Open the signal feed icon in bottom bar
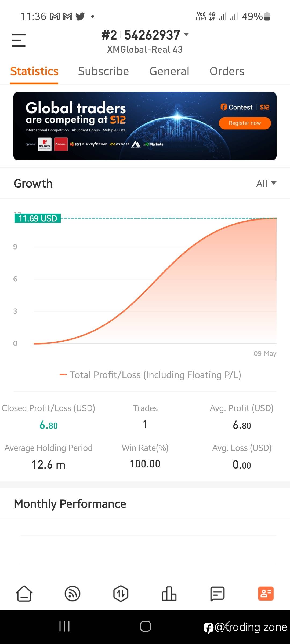The height and width of the screenshot is (644, 290). coord(73,593)
